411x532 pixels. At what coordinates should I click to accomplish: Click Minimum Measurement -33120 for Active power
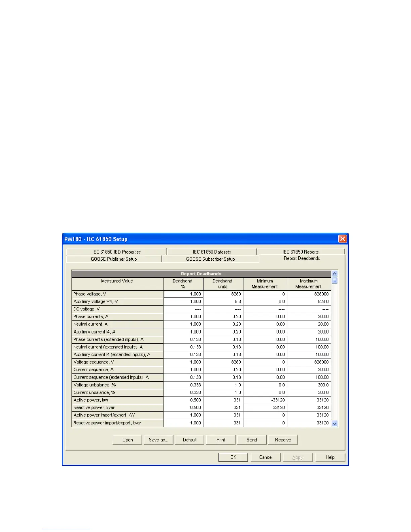point(265,400)
